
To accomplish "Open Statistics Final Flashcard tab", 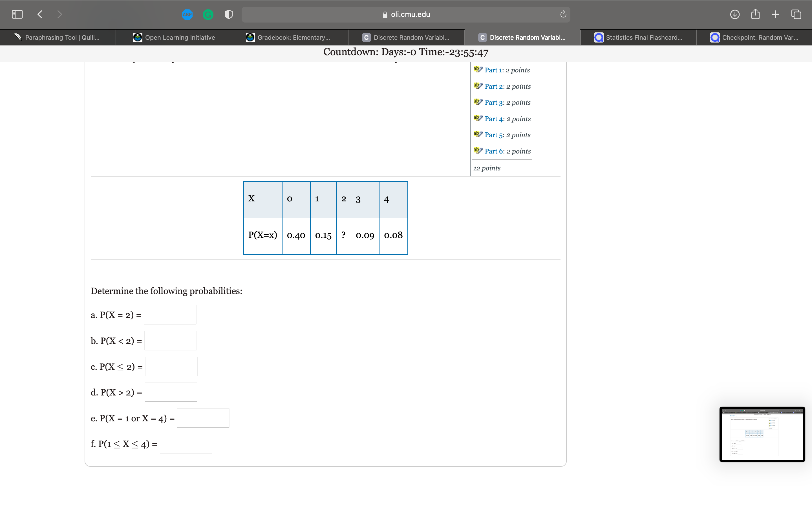I will pyautogui.click(x=639, y=37).
